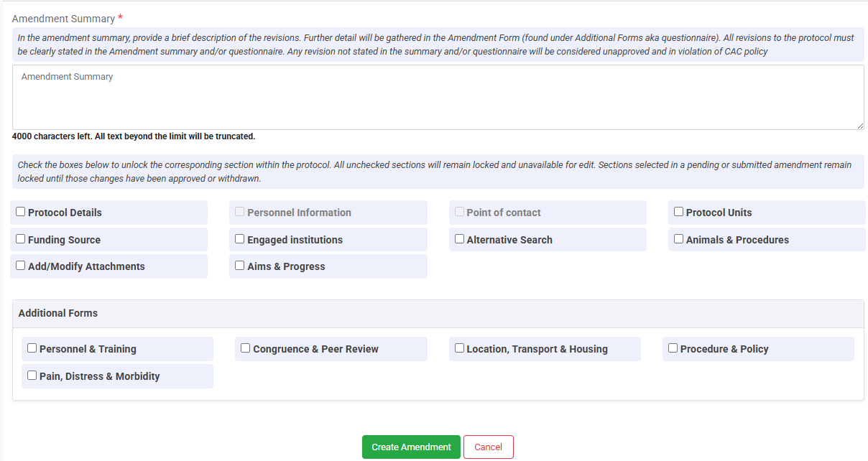Image resolution: width=868 pixels, height=461 pixels.
Task: Enable Add/Modify Attachments editing
Action: click(x=20, y=264)
